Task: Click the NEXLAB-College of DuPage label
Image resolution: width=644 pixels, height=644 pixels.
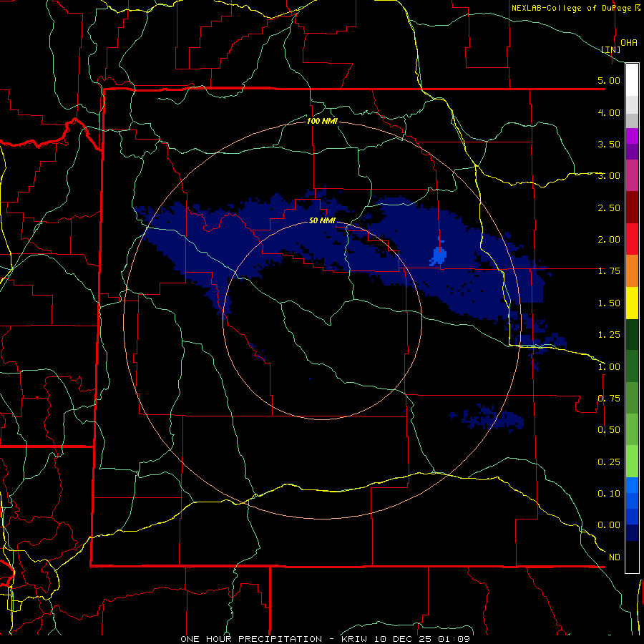Action: pyautogui.click(x=576, y=8)
